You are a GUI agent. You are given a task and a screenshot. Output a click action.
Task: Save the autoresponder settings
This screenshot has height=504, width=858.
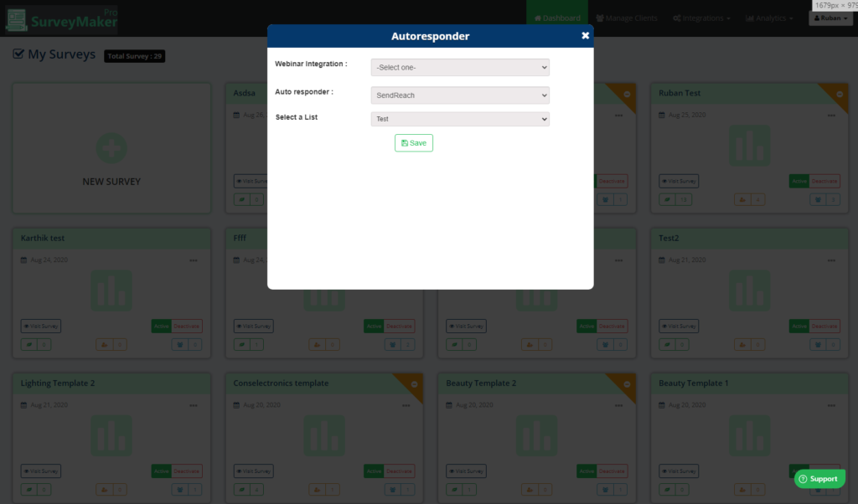pyautogui.click(x=414, y=142)
